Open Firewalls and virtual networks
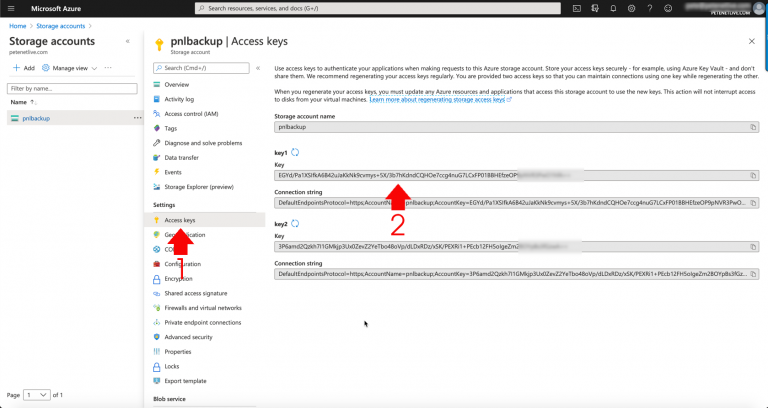Viewport: 768px width, 408px height. point(205,308)
